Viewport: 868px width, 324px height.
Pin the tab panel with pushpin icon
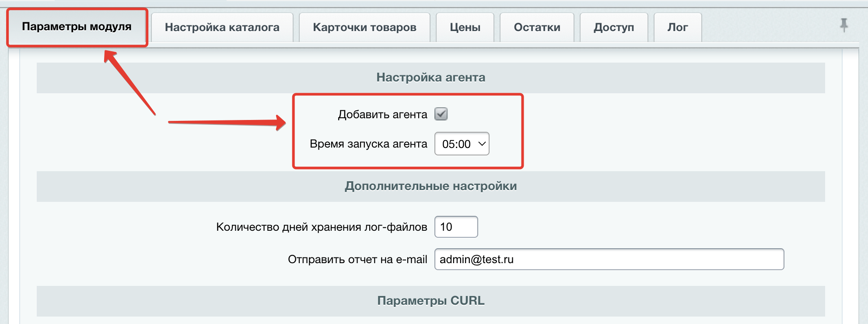pos(843,25)
